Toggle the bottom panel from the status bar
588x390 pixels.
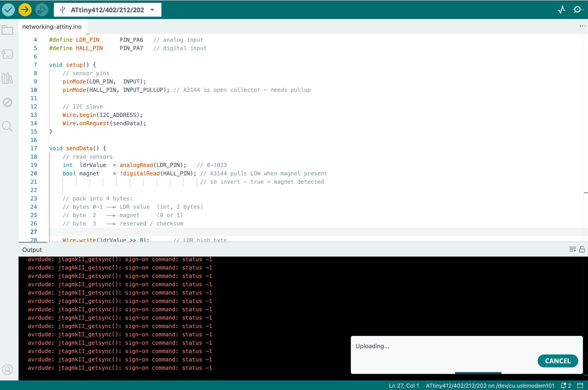coord(580,385)
